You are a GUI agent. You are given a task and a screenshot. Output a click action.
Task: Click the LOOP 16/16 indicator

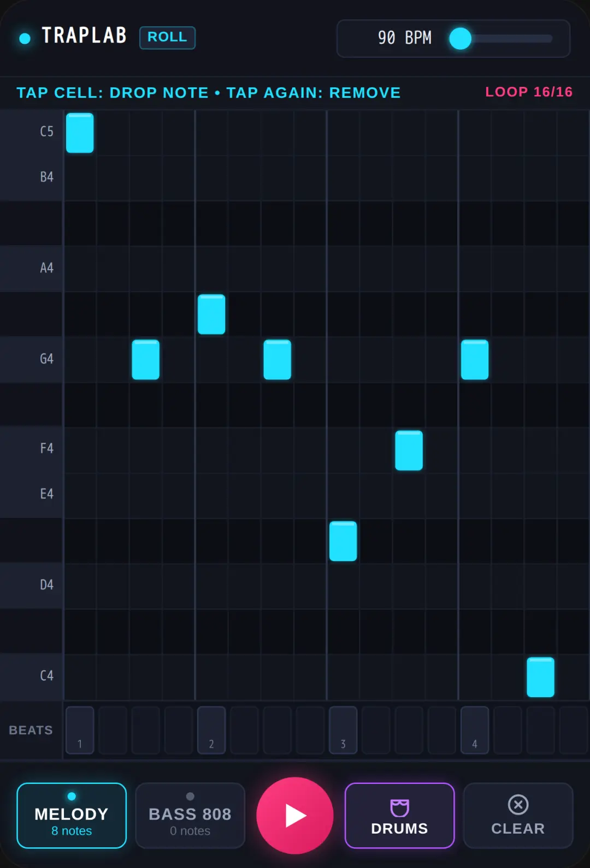click(529, 92)
